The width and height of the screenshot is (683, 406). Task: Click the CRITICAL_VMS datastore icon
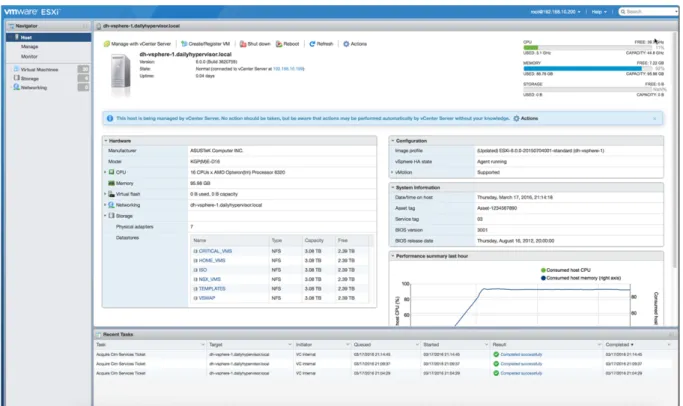196,251
